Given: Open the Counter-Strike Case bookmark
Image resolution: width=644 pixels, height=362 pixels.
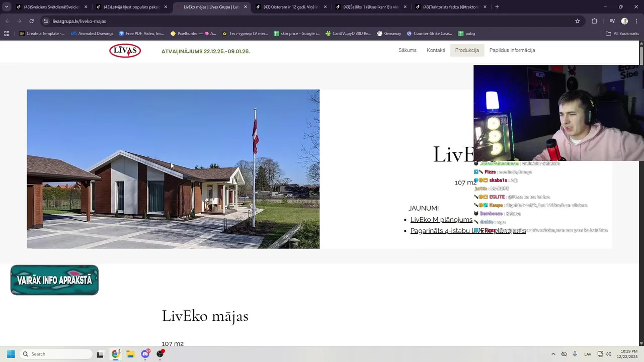Looking at the screenshot, I should pyautogui.click(x=429, y=34).
